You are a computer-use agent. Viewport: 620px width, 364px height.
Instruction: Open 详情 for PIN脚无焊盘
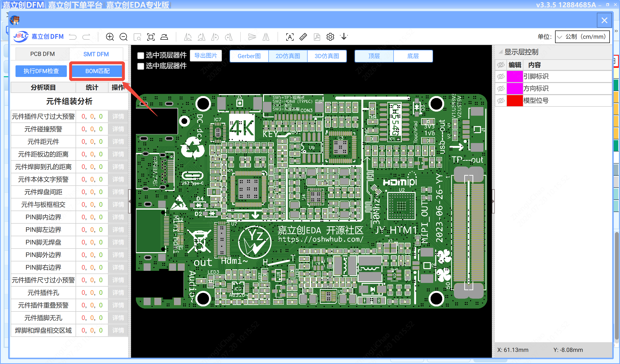coord(118,242)
